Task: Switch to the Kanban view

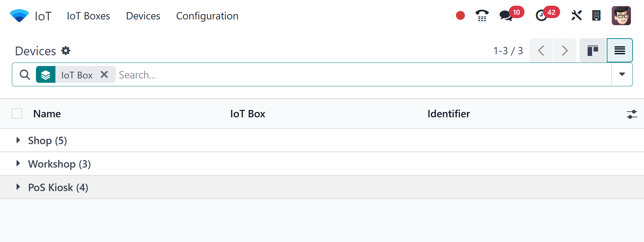Action: (593, 51)
